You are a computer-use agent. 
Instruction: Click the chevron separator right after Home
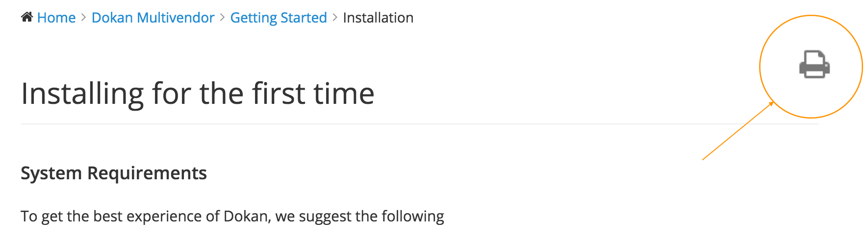(83, 17)
